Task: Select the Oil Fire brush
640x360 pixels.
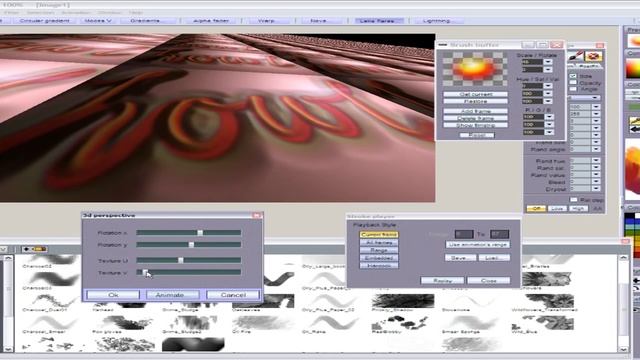Action: click(x=263, y=323)
